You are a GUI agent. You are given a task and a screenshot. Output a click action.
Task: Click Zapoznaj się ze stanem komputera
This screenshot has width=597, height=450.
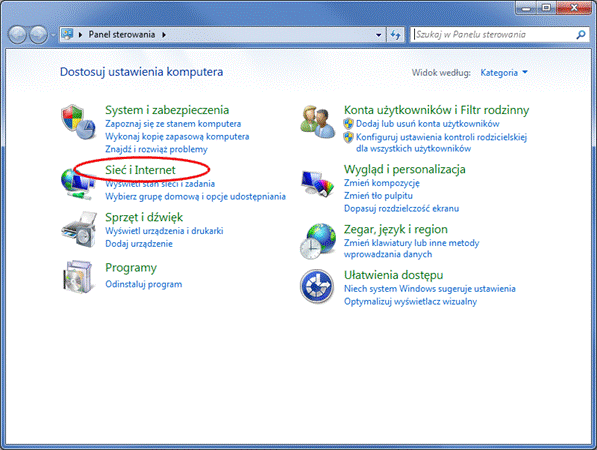(173, 124)
